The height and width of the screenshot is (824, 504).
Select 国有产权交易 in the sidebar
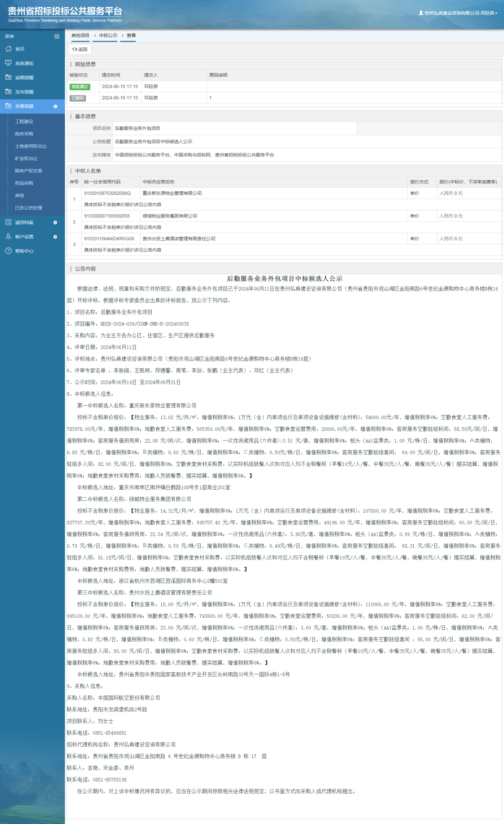(29, 171)
